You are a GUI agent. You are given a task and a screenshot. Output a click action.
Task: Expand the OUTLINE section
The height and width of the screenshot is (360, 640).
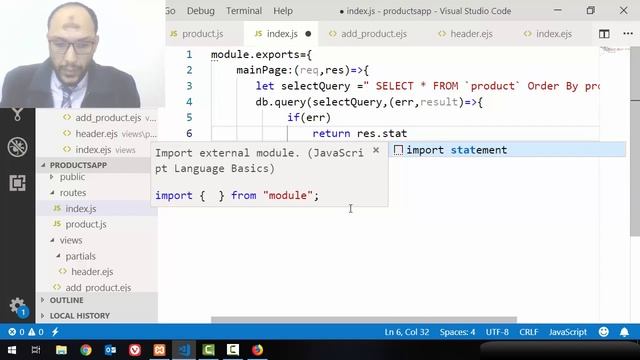(x=96, y=300)
